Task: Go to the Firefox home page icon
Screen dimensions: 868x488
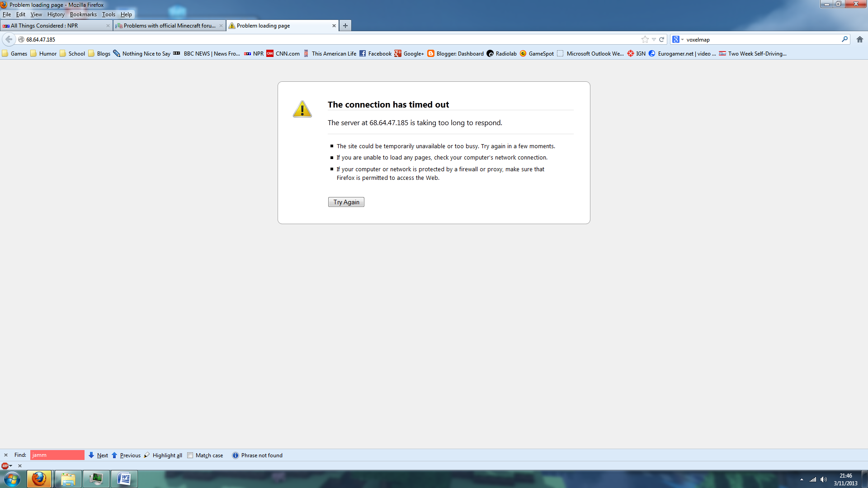Action: [x=859, y=39]
